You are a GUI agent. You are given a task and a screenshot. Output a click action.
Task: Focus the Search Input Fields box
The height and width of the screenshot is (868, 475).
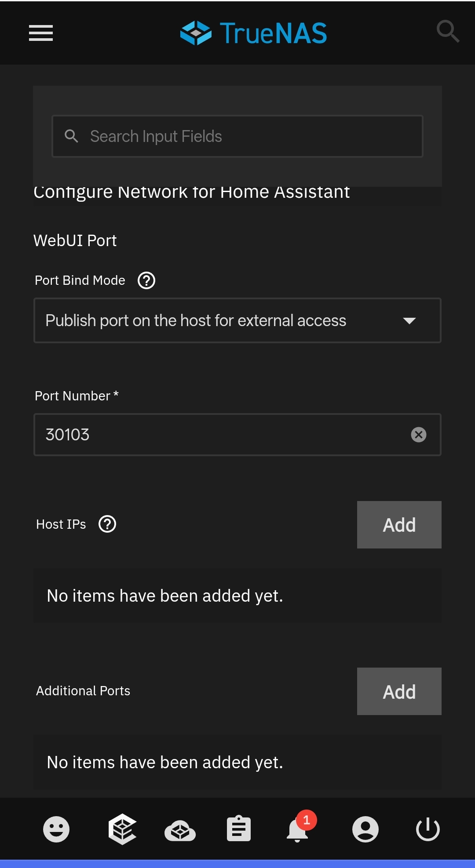click(x=246, y=136)
